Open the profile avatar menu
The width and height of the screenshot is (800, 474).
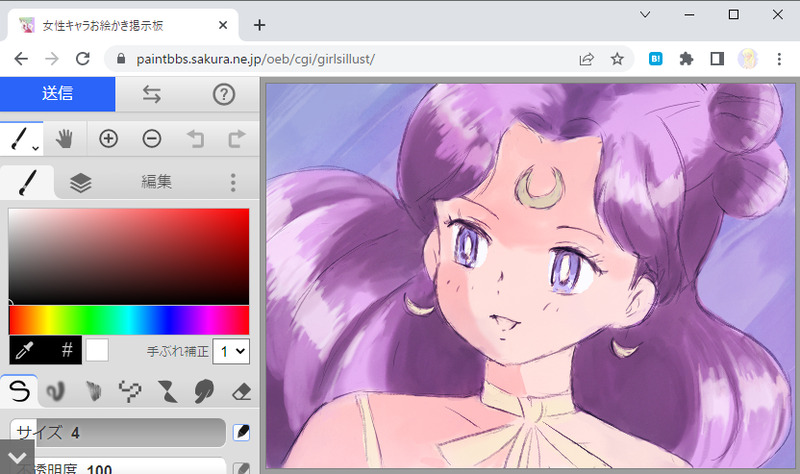748,59
